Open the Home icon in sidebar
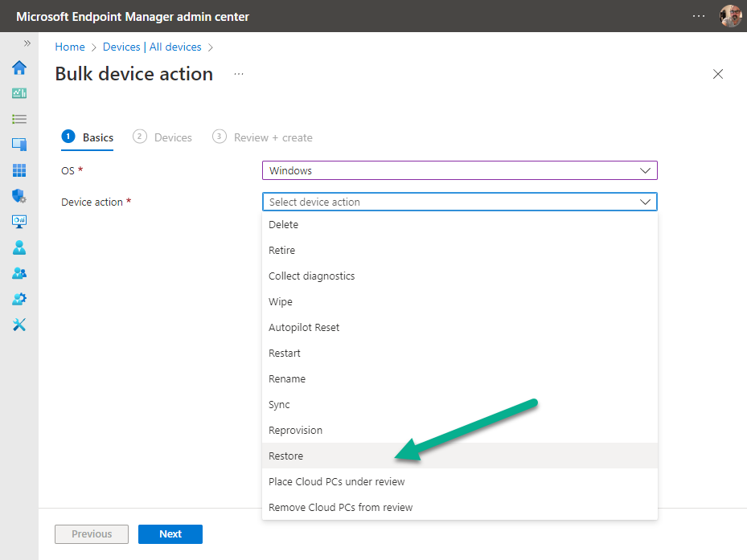Image resolution: width=747 pixels, height=560 pixels. click(19, 67)
